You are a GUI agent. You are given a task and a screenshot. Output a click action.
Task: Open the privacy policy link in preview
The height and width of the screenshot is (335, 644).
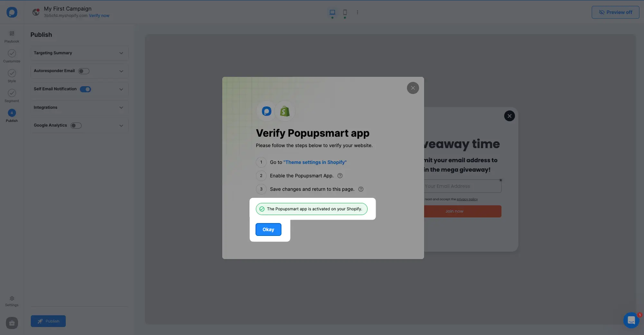[467, 199]
